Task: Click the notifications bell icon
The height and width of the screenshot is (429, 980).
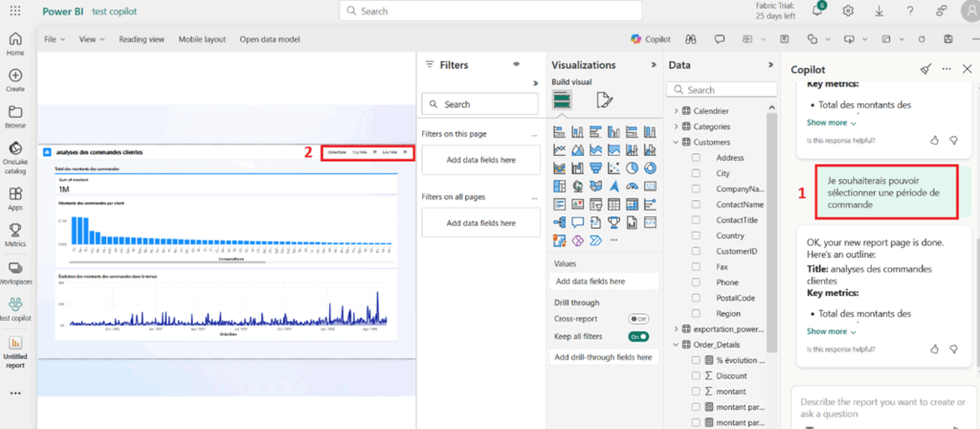Action: pyautogui.click(x=818, y=11)
